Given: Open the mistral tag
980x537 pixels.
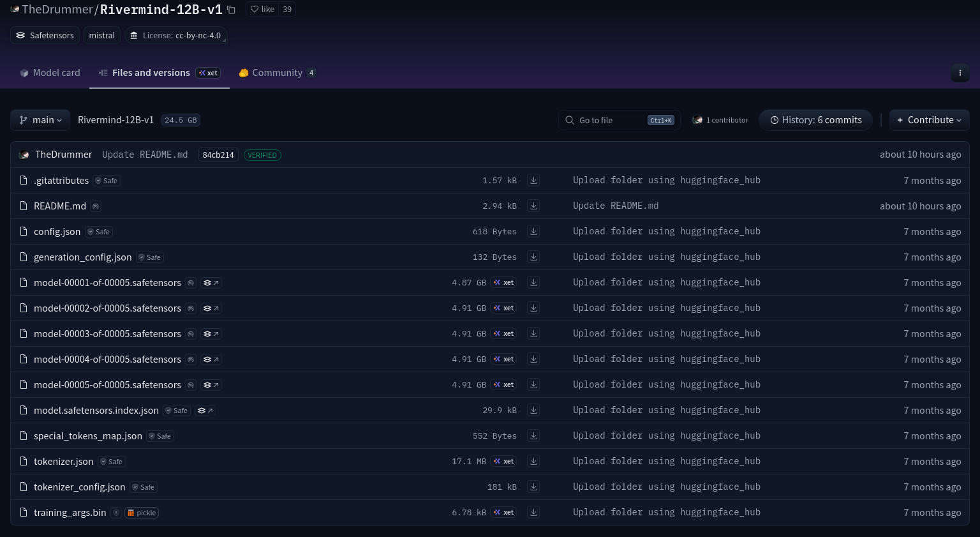Looking at the screenshot, I should [102, 36].
